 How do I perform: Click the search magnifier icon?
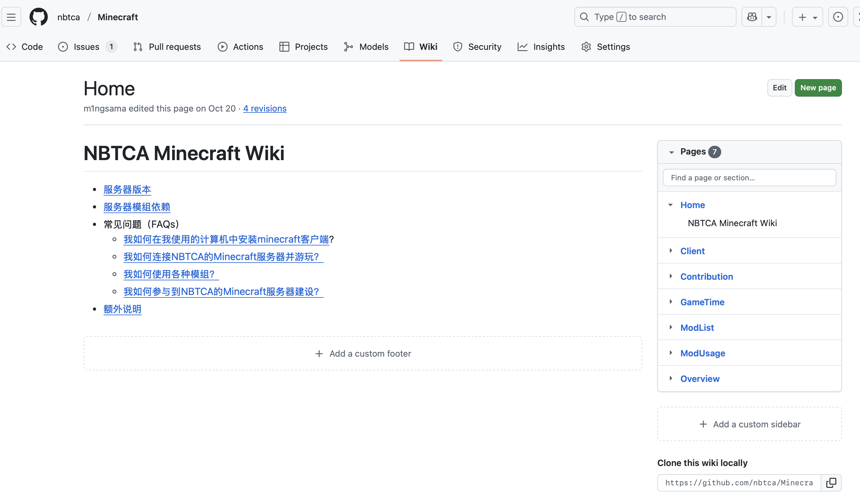tap(584, 17)
